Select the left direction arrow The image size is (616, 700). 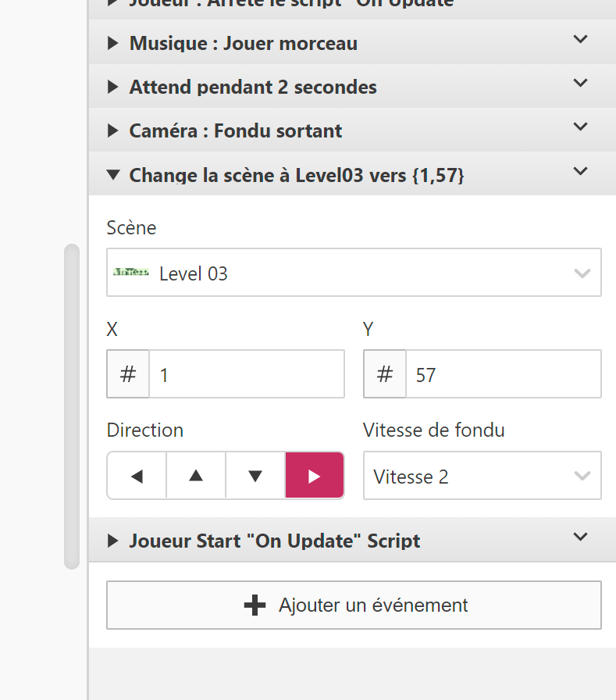point(137,476)
